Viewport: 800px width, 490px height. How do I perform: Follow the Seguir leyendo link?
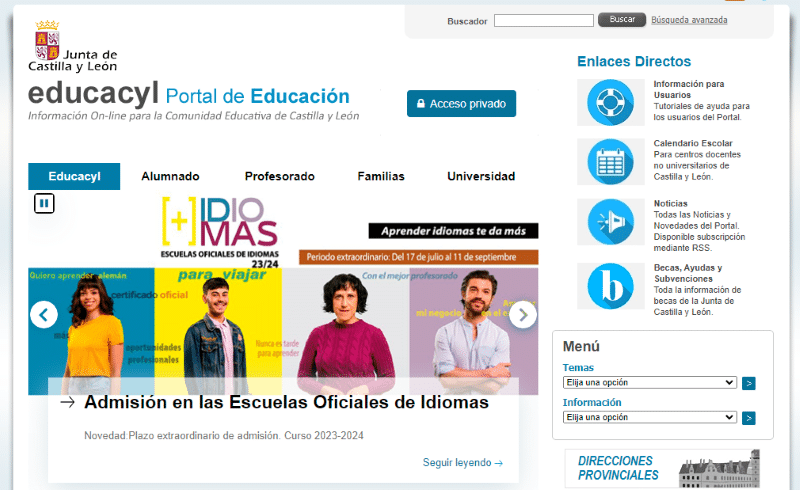(463, 462)
